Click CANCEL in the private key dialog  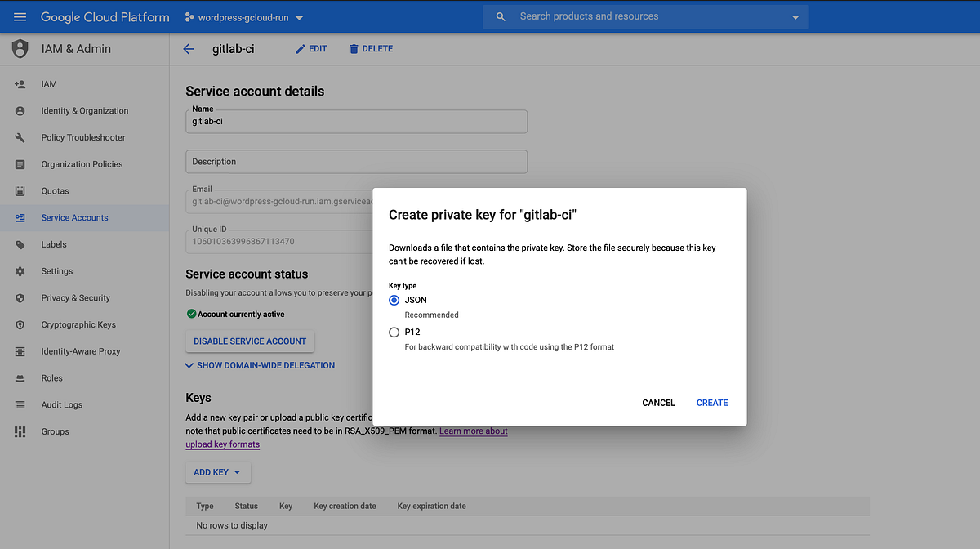[x=658, y=403]
